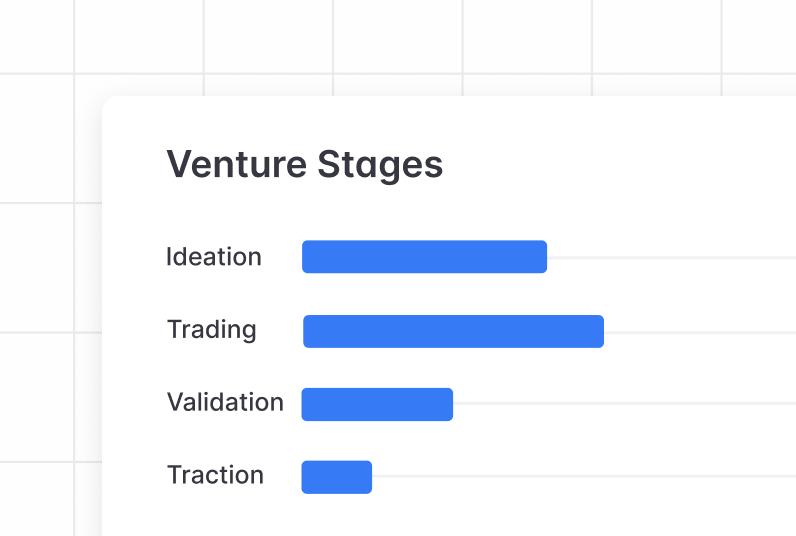This screenshot has width=796, height=536.
Task: Click the blue Trading progress bar
Action: click(x=453, y=331)
